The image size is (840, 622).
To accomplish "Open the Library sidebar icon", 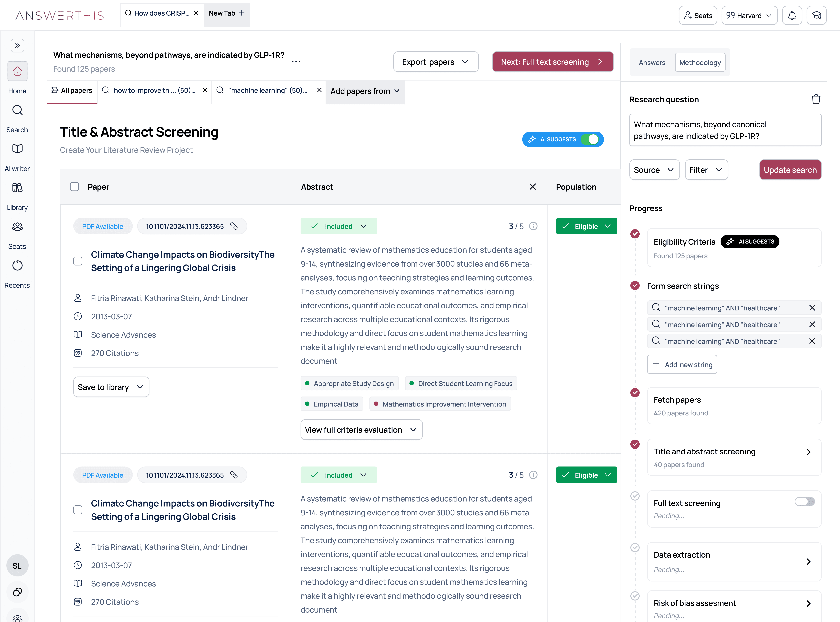I will click(x=17, y=188).
